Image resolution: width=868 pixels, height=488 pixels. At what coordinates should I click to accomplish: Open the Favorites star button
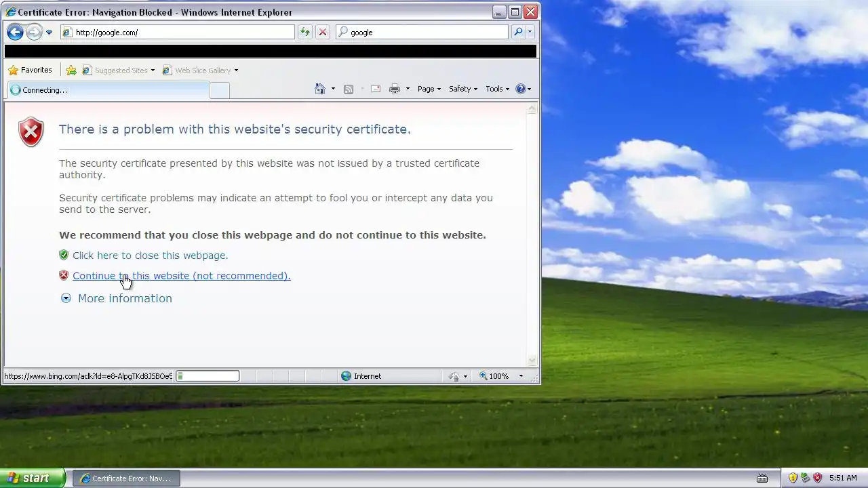(30, 70)
